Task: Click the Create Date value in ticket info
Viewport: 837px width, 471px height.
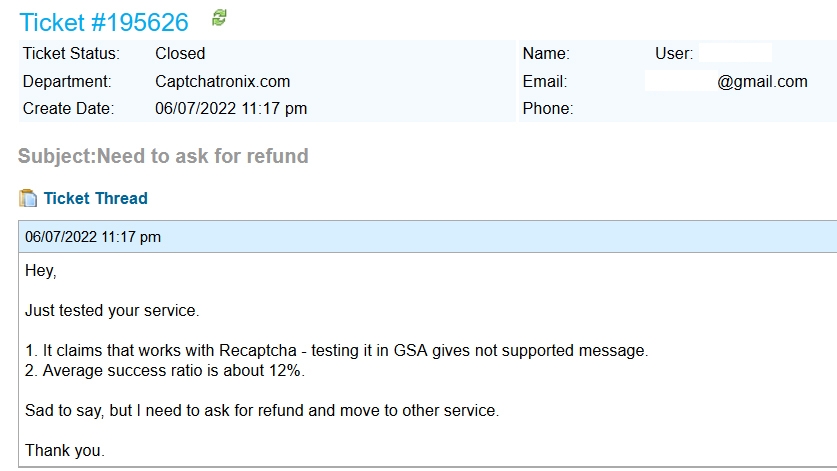Action: (231, 108)
